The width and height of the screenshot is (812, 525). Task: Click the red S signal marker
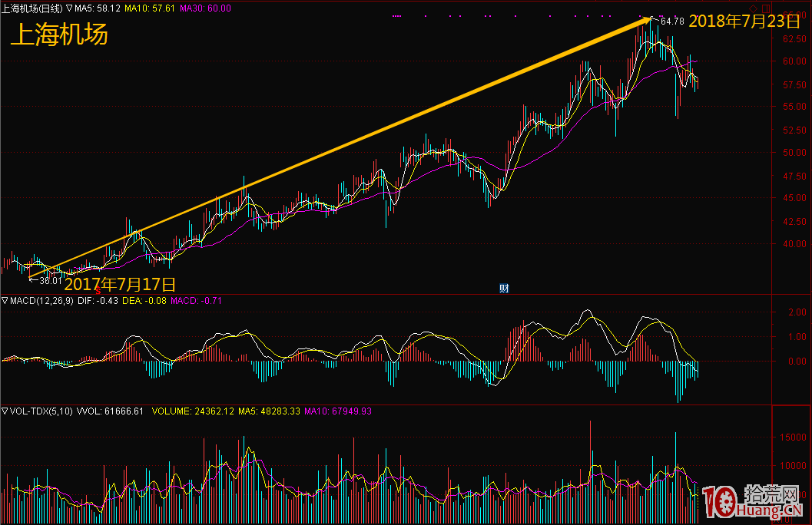[x=98, y=290]
